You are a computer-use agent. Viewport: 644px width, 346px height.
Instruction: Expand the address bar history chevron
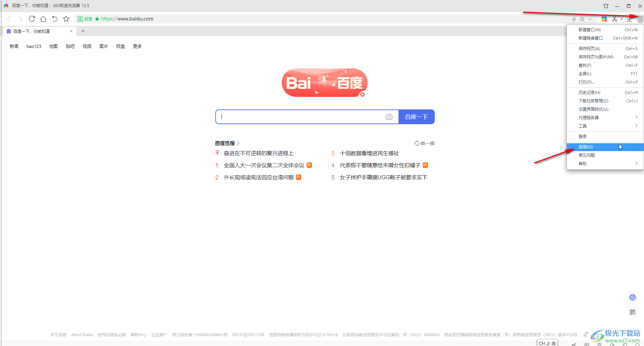click(590, 19)
